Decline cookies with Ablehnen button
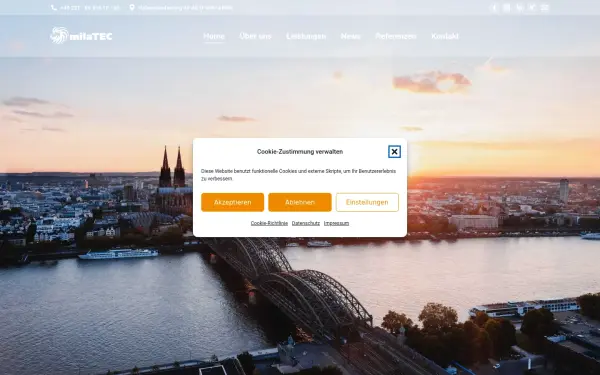This screenshot has height=375, width=600. [x=300, y=202]
